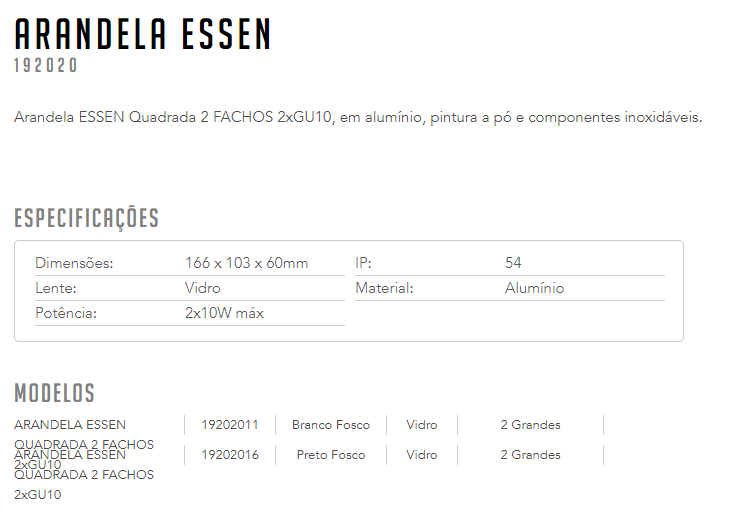Image resolution: width=736 pixels, height=526 pixels.
Task: Click 2 Grandes in the Preto Fosco row
Action: tap(530, 455)
